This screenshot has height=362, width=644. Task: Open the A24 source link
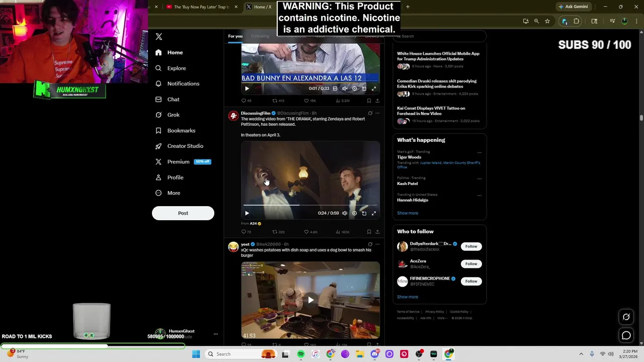(x=255, y=223)
